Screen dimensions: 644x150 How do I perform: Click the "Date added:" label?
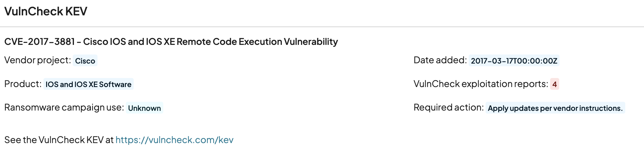[440, 60]
